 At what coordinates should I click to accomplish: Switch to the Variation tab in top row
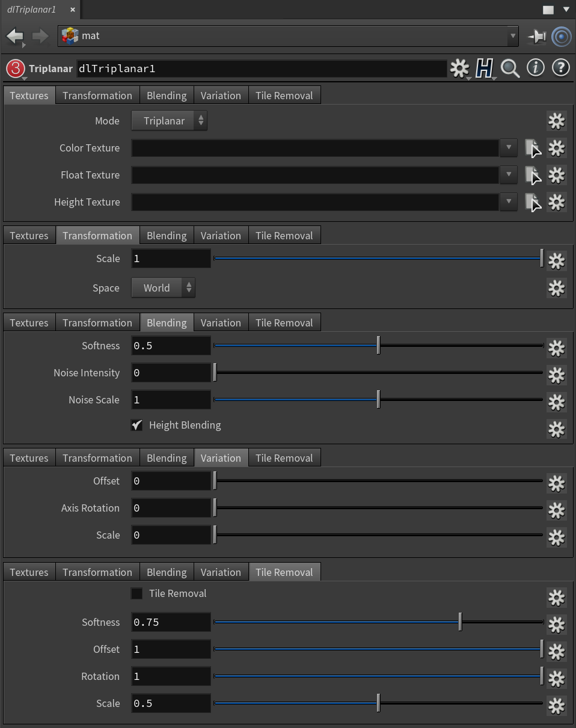[221, 96]
